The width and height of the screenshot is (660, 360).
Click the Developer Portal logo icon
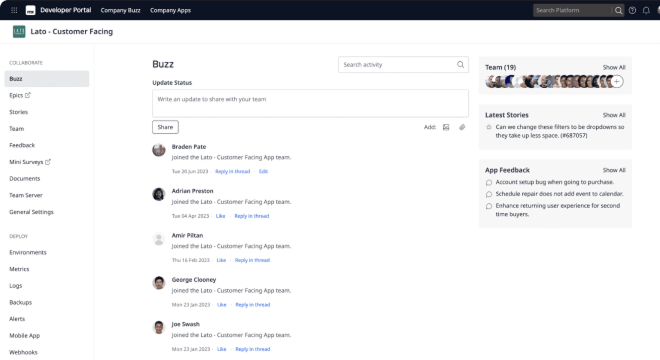pyautogui.click(x=30, y=10)
